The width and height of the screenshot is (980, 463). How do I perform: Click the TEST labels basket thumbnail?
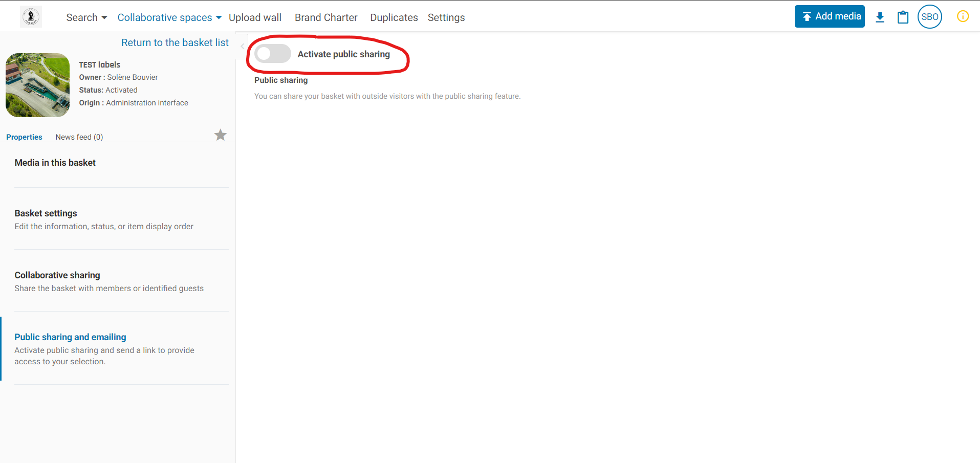pos(37,85)
